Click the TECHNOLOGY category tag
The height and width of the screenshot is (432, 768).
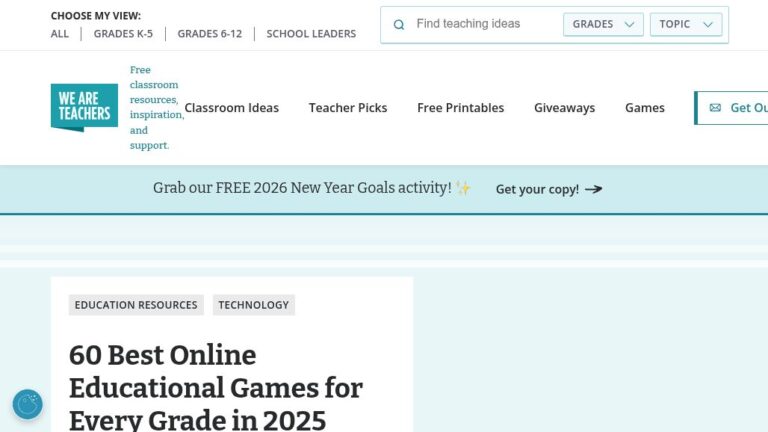(x=254, y=305)
